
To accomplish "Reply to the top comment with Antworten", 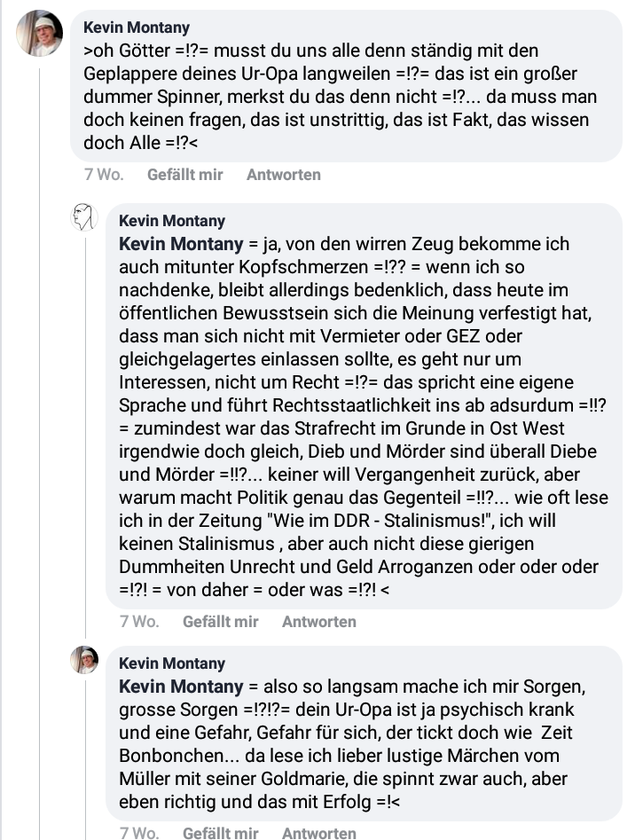I will click(x=283, y=175).
